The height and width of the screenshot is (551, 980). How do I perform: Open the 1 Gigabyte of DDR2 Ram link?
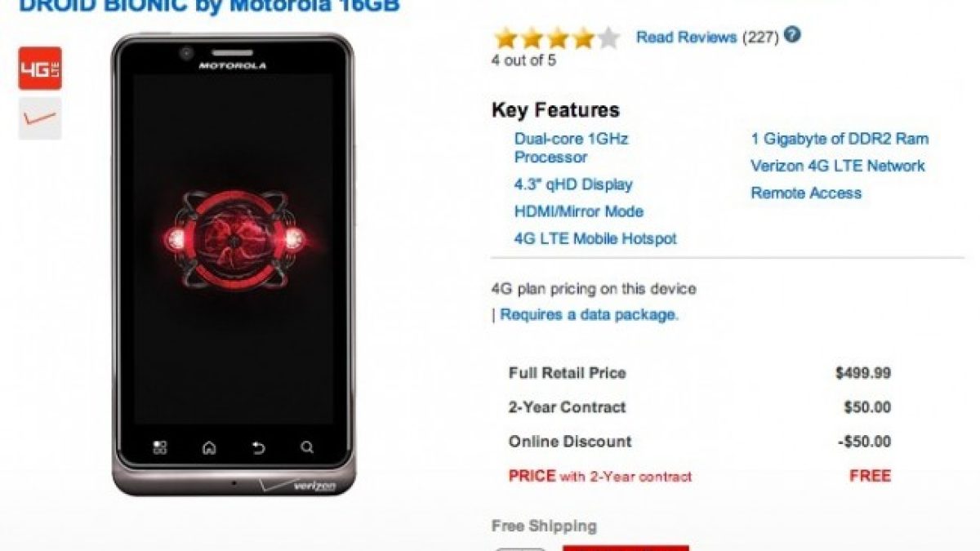[840, 139]
